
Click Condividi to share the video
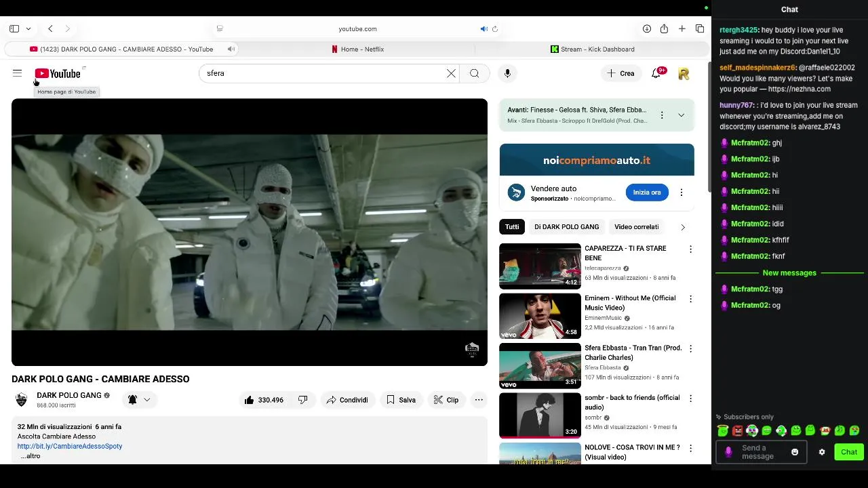tap(347, 400)
